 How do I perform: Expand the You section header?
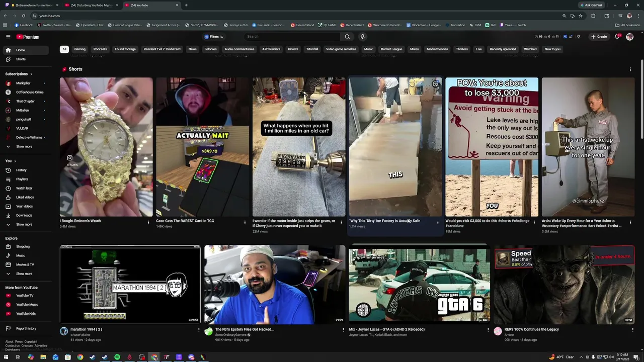11,161
